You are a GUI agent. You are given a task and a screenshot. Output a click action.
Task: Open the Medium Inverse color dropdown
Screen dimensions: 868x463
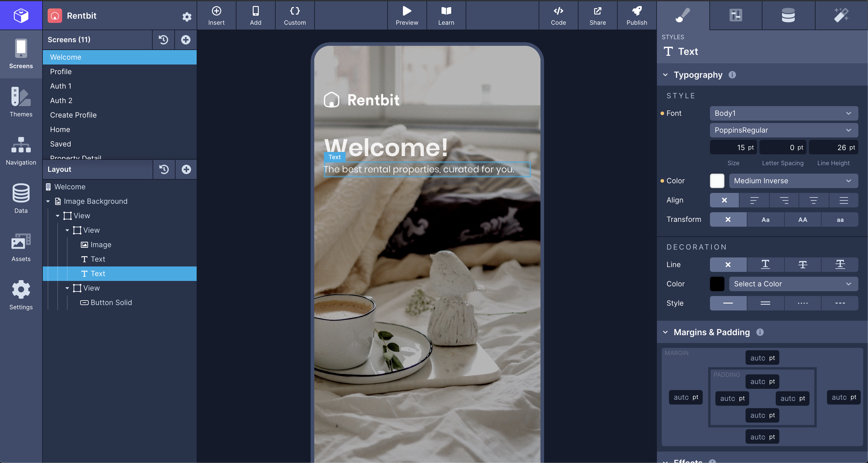[x=793, y=181]
